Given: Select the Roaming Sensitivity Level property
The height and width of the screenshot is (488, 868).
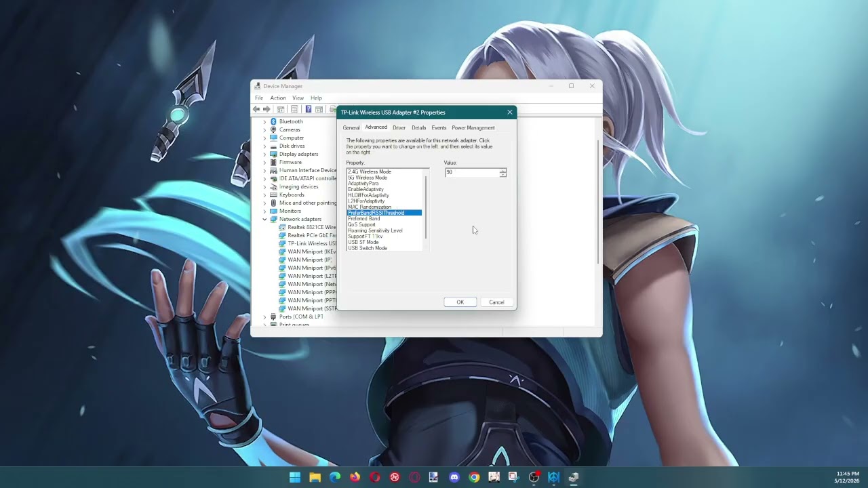Looking at the screenshot, I should (376, 230).
